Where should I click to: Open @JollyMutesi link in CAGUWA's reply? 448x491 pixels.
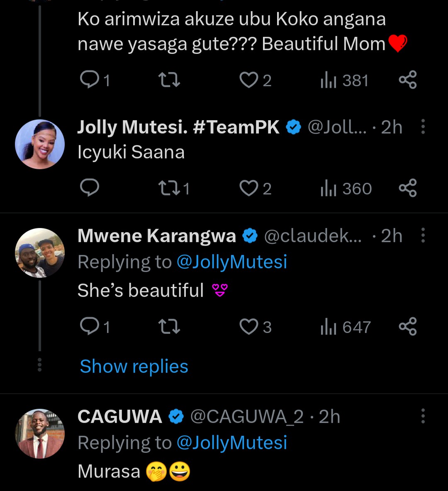coord(232,443)
